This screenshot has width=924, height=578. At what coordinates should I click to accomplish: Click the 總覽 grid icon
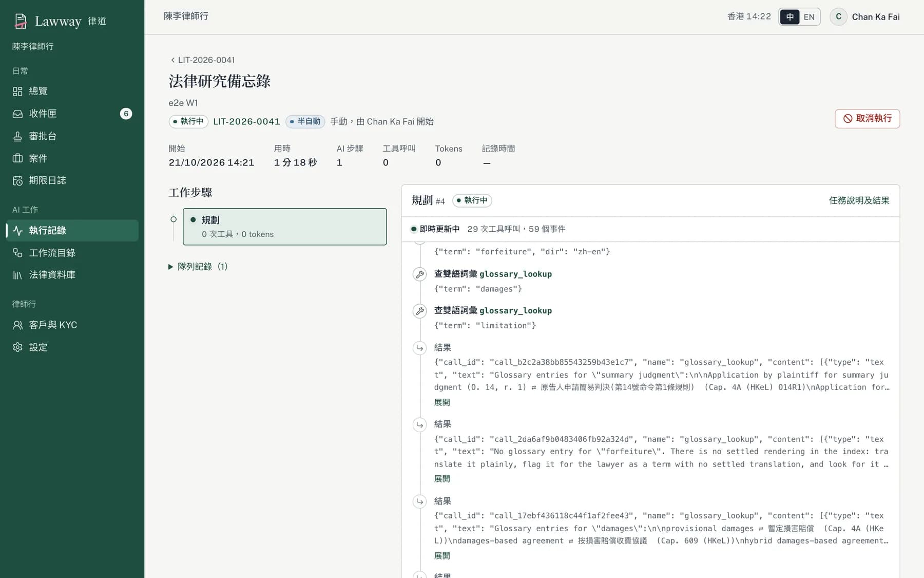coord(17,91)
